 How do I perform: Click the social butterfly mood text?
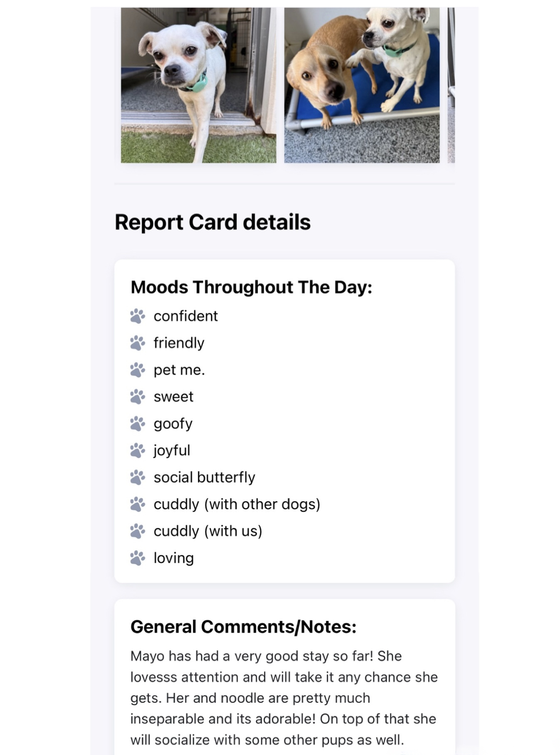click(x=204, y=478)
